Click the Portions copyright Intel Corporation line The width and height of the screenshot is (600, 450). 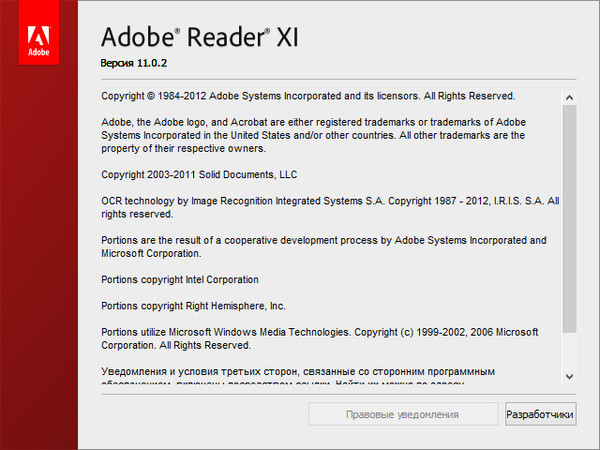pyautogui.click(x=180, y=280)
